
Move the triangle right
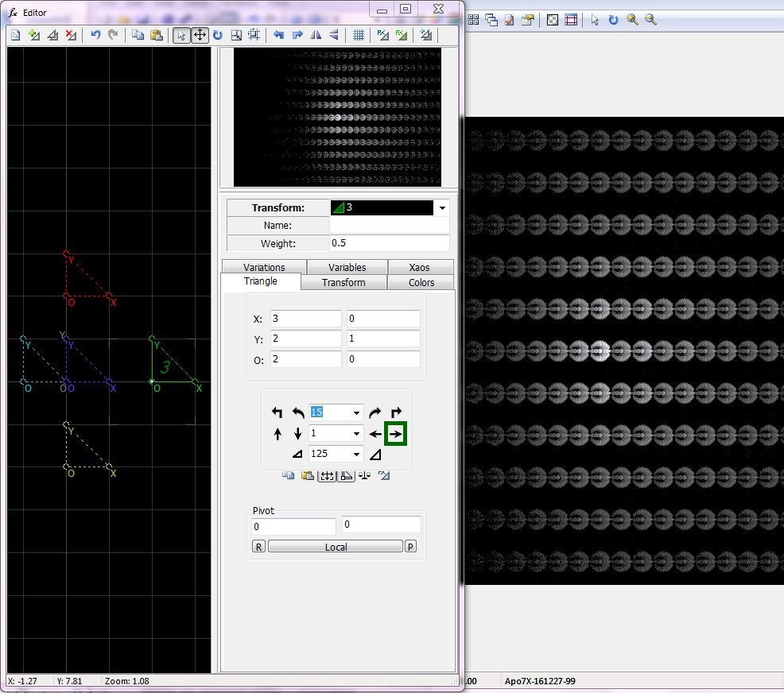pos(395,434)
